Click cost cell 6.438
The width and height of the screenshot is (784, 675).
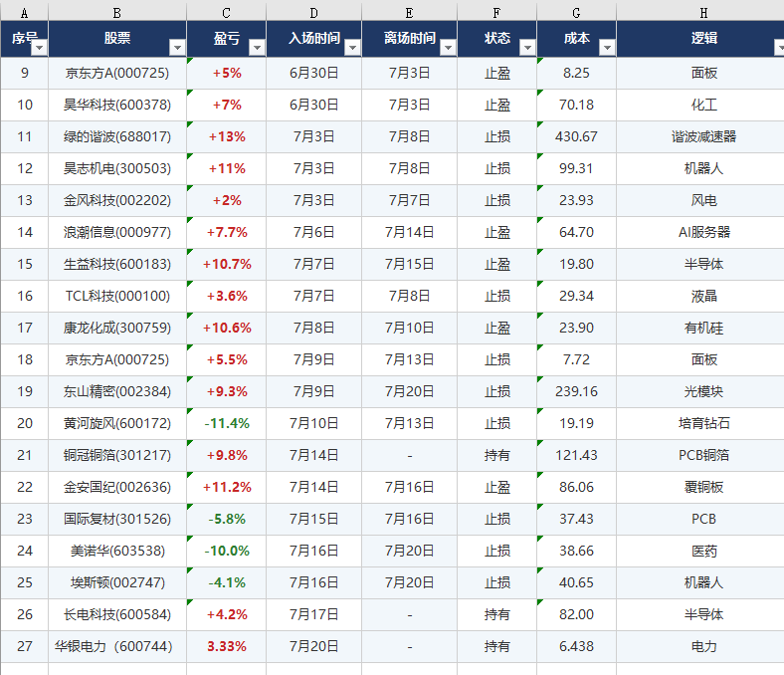tap(576, 646)
